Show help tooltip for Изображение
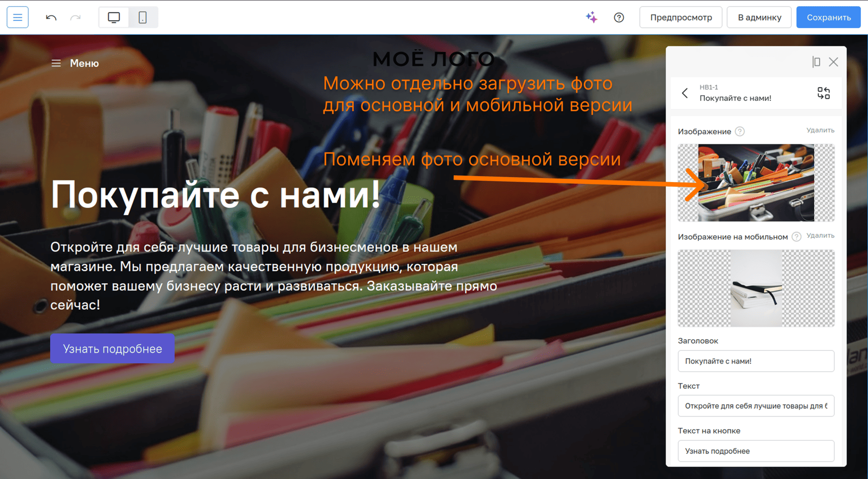 (x=740, y=131)
